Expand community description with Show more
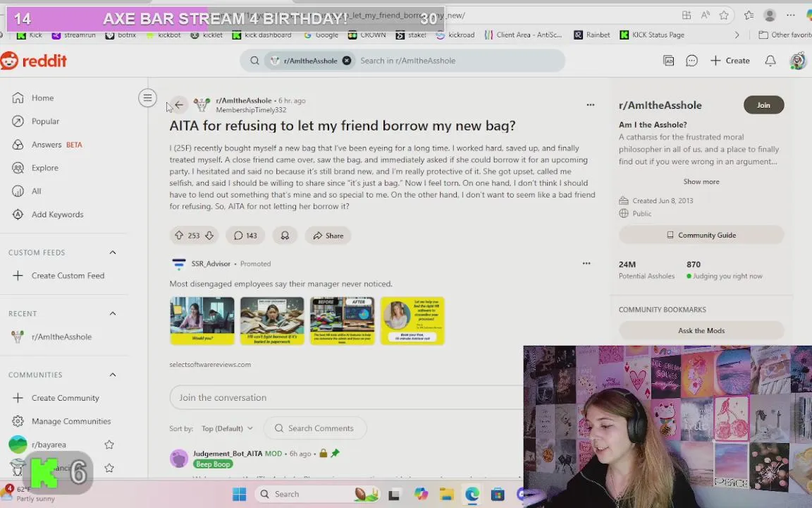Viewport: 812px width, 508px height. (x=701, y=182)
